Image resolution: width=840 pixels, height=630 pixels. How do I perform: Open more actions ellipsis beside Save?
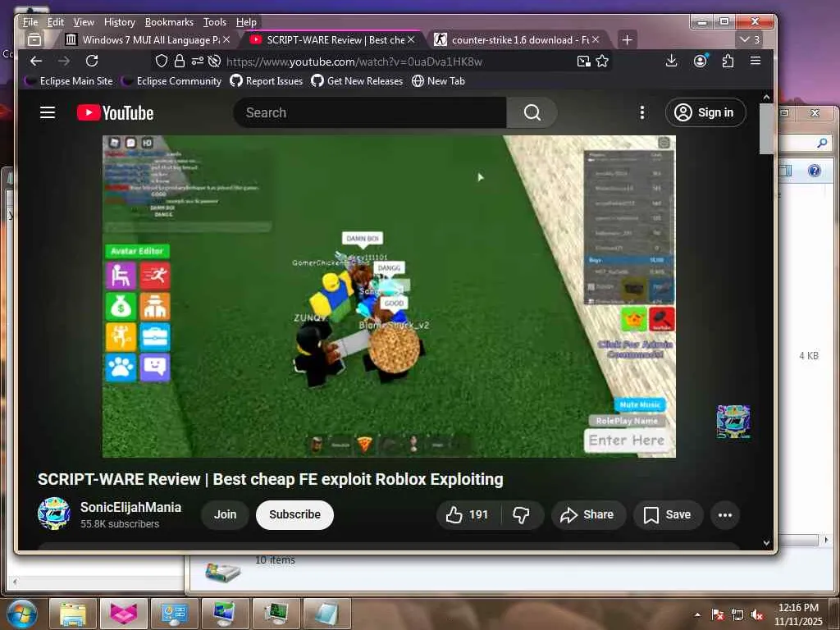725,515
